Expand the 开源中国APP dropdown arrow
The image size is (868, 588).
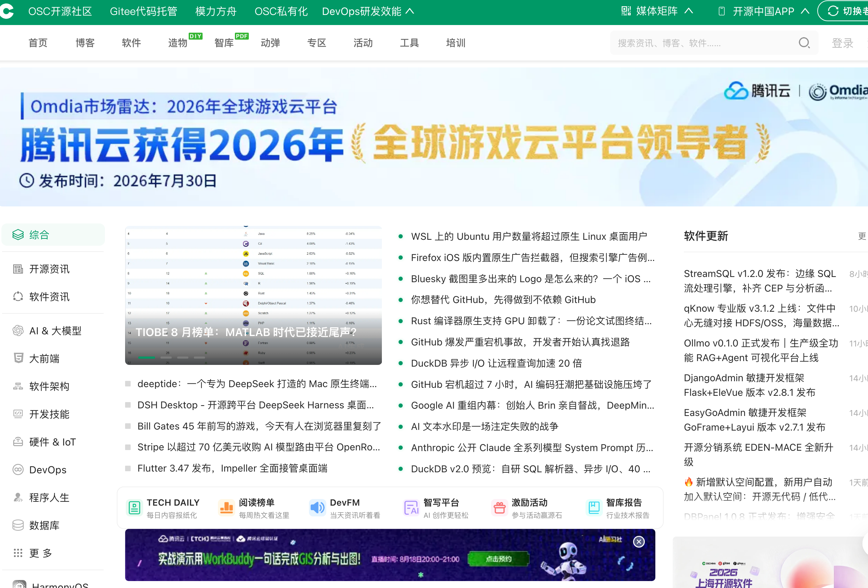click(805, 11)
